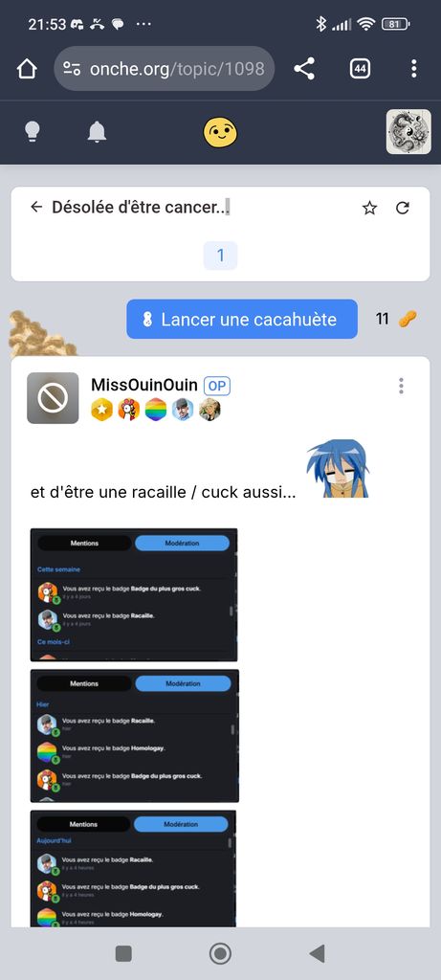Open the tab switcher showing 44

coord(360,69)
